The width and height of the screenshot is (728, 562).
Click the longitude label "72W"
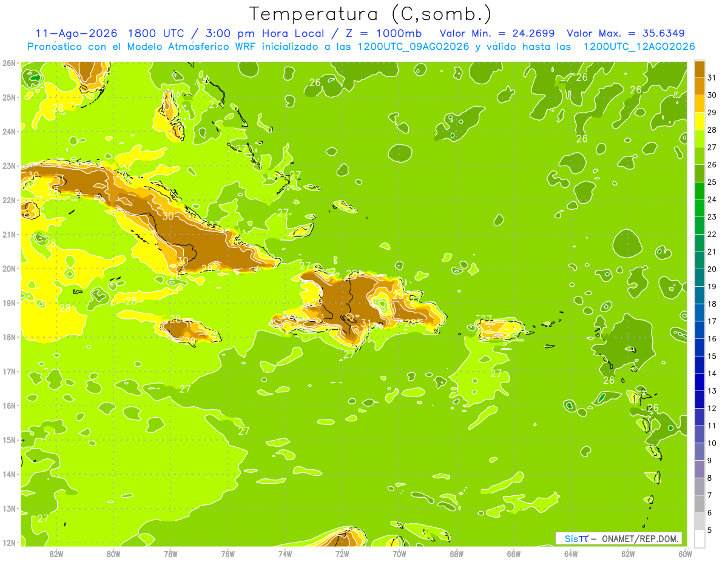pos(342,554)
